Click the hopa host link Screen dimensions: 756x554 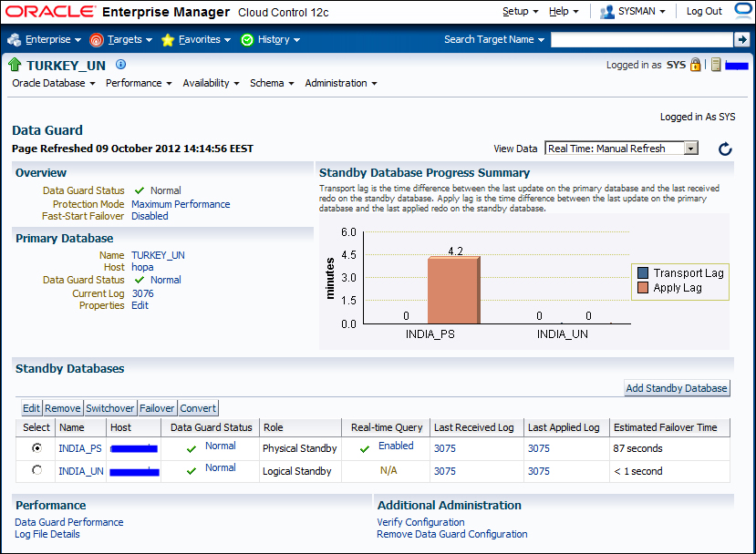point(142,267)
